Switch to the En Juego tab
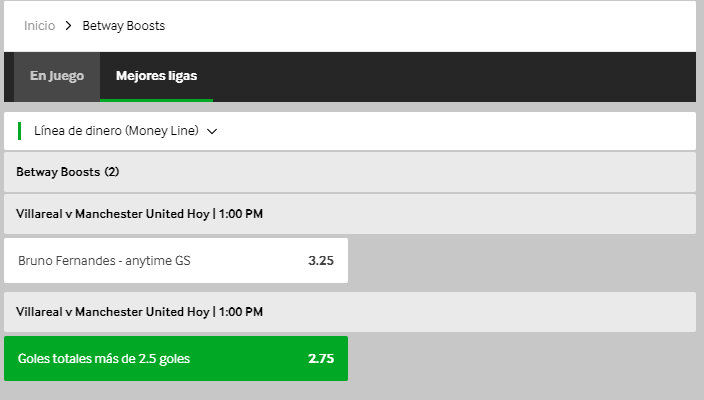704x400 pixels. [57, 76]
